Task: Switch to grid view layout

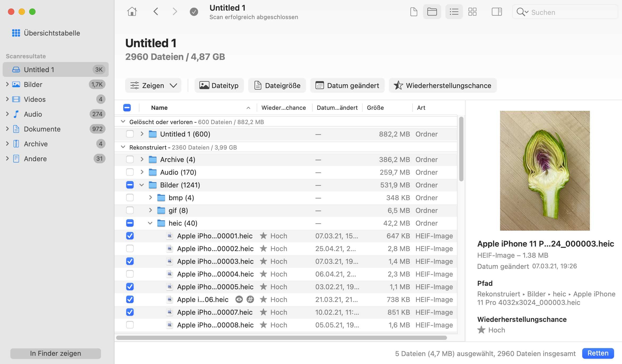Action: [x=472, y=12]
